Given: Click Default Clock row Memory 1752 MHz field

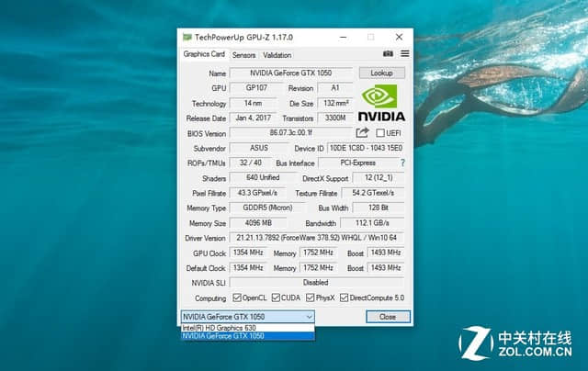Looking at the screenshot, I should 318,268.
